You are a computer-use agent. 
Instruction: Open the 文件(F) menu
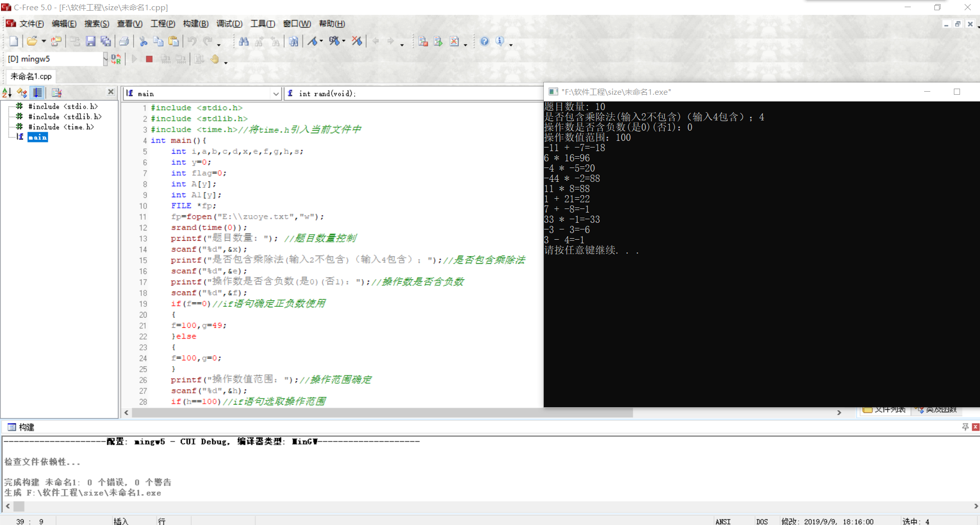(31, 24)
